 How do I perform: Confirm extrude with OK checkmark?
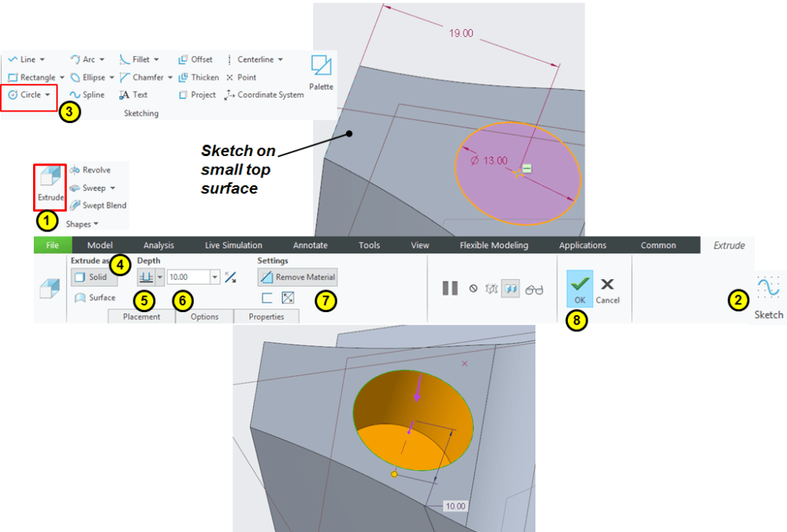580,288
